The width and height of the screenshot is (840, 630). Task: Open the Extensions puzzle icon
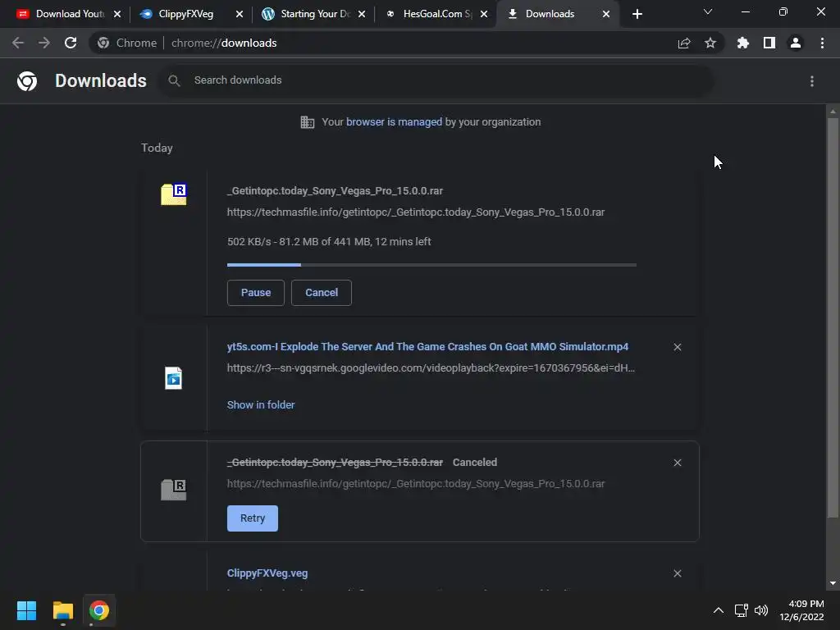pos(743,43)
